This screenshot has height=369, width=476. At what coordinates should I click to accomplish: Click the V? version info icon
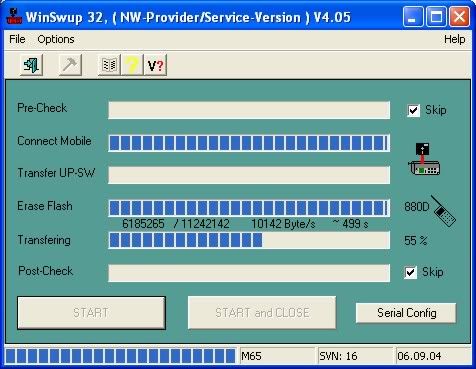[x=155, y=65]
